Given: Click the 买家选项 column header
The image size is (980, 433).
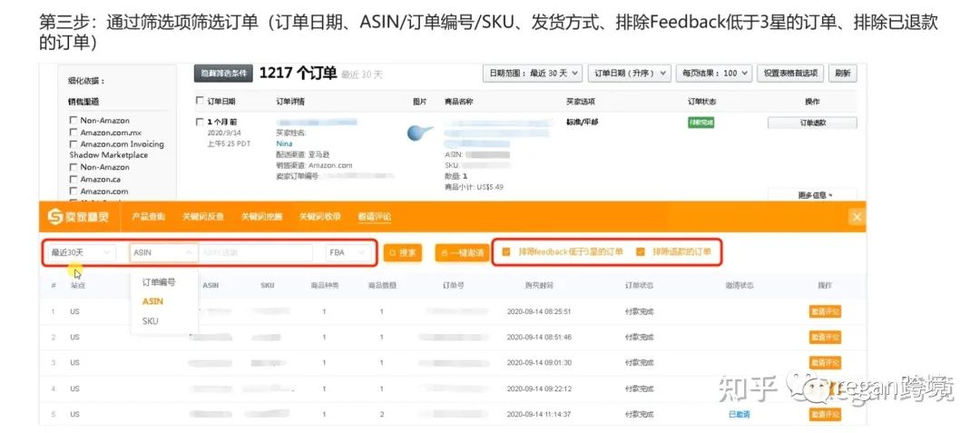Looking at the screenshot, I should point(581,102).
